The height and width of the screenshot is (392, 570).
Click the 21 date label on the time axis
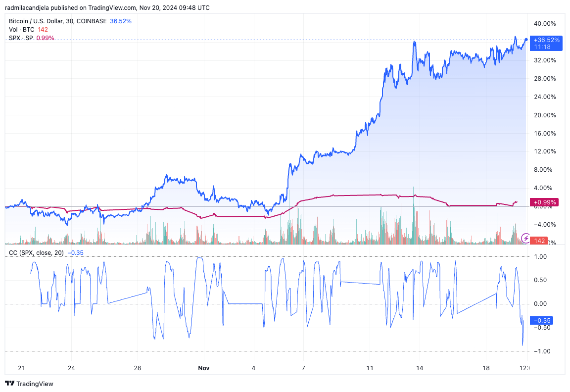tap(21, 368)
